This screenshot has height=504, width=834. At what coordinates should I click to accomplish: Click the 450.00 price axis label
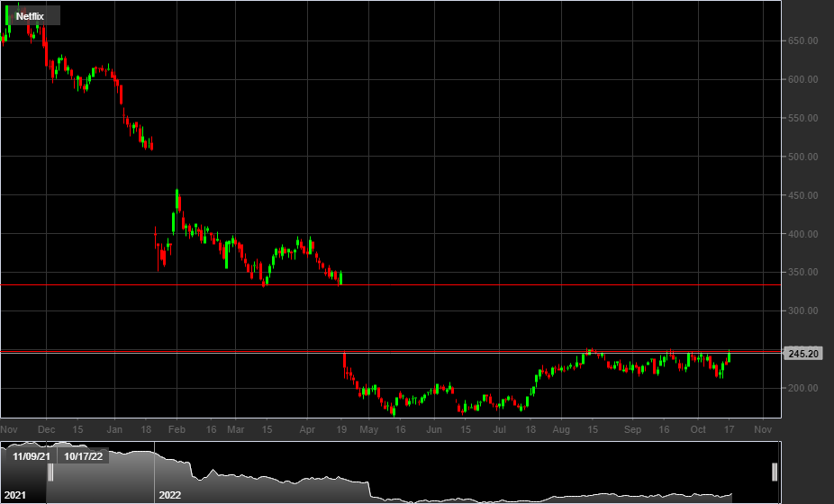click(x=802, y=195)
